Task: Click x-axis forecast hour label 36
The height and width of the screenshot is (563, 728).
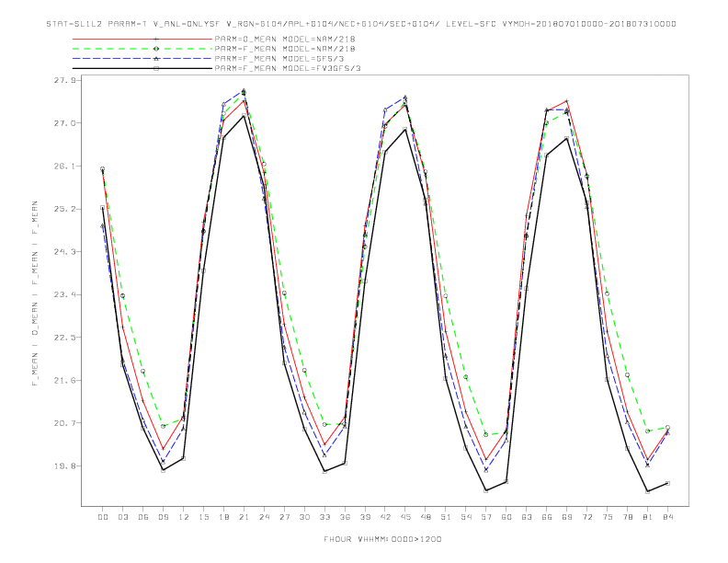Action: (x=345, y=517)
